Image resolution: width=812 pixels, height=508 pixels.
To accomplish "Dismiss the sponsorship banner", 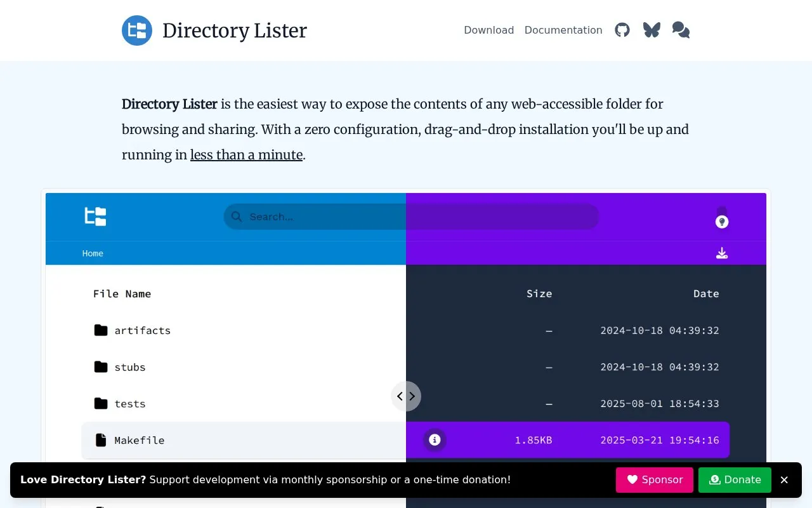I will point(784,480).
